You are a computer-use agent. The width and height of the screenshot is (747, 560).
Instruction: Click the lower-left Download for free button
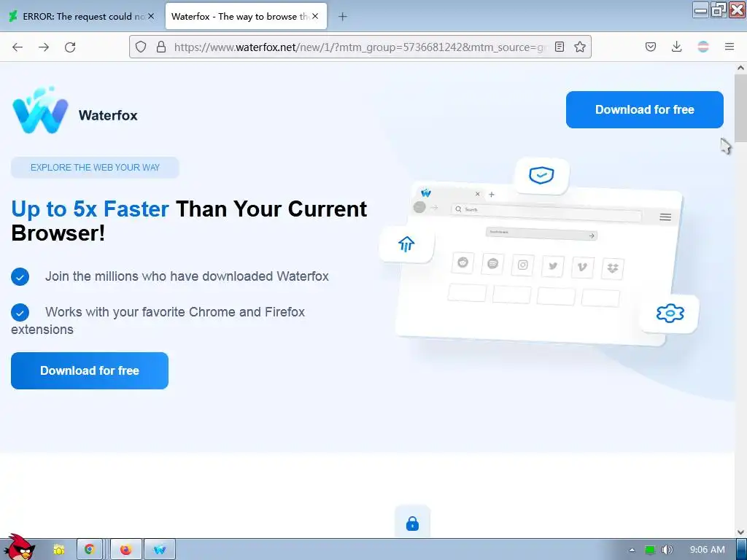pyautogui.click(x=90, y=370)
